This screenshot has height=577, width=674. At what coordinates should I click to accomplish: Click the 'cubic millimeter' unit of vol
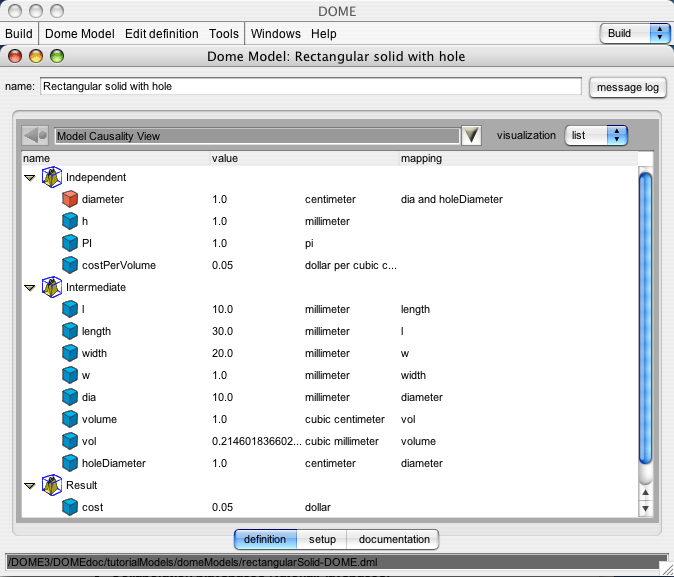(341, 441)
